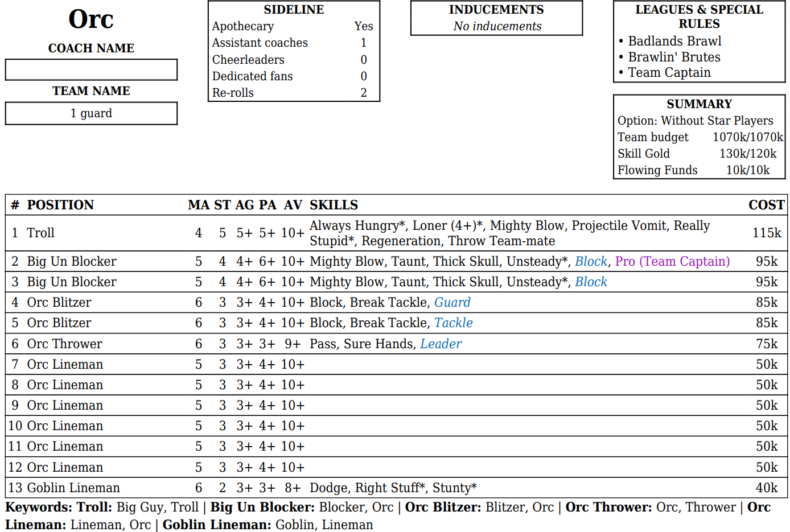Select "Option: Without Star Players" line
The height and width of the screenshot is (532, 790).
(696, 121)
